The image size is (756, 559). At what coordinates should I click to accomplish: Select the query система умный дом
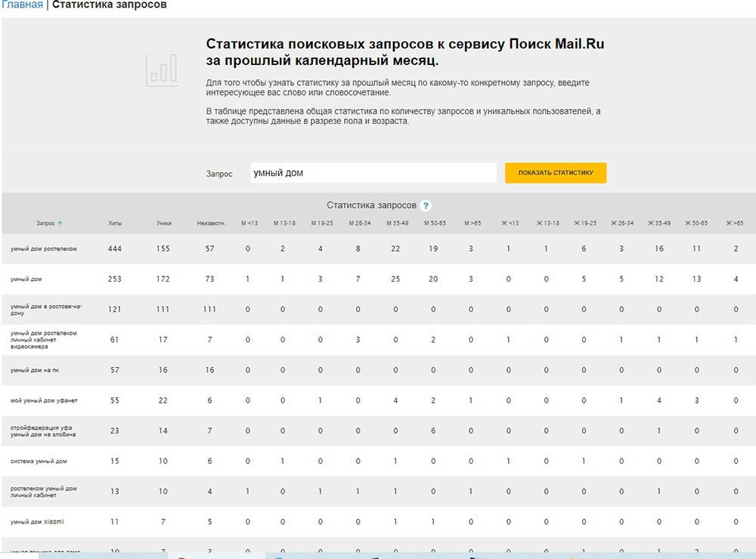(39, 461)
